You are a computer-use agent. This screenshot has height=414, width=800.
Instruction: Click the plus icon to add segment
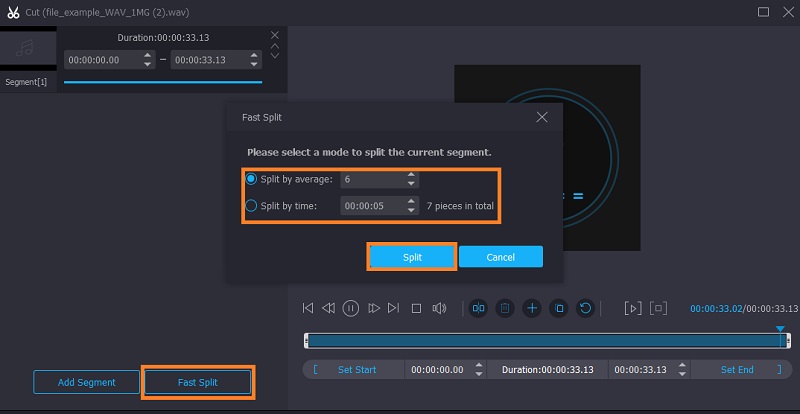(532, 308)
